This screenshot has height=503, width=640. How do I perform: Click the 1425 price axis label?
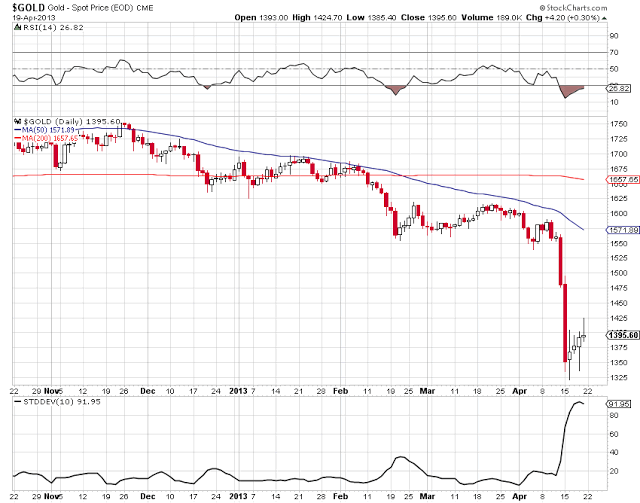tap(619, 318)
